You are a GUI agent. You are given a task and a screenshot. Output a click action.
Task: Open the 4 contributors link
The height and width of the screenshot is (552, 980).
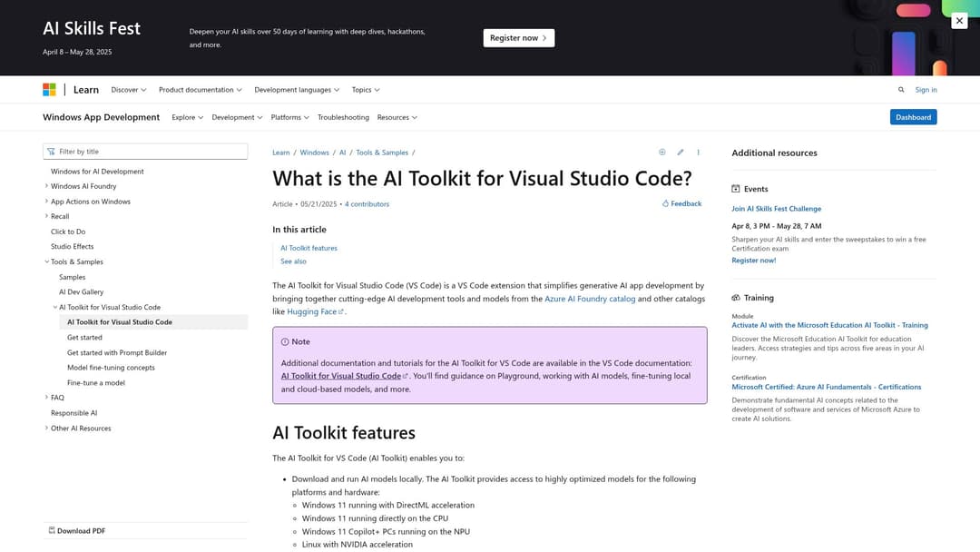(x=367, y=203)
